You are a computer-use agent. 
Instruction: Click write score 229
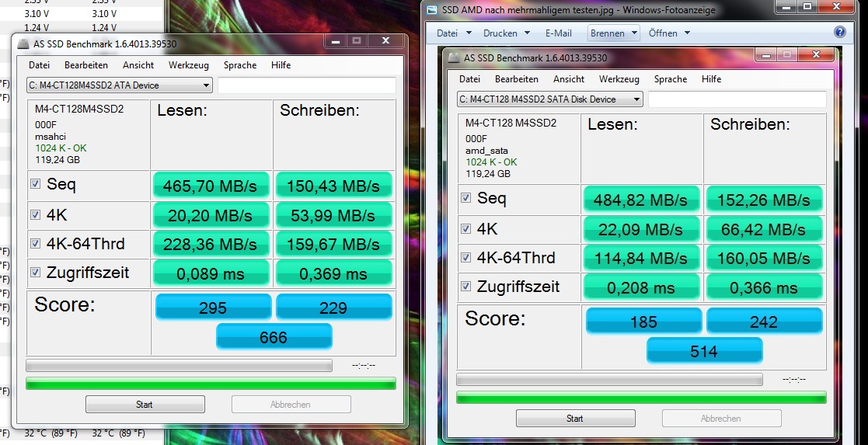[x=334, y=308]
